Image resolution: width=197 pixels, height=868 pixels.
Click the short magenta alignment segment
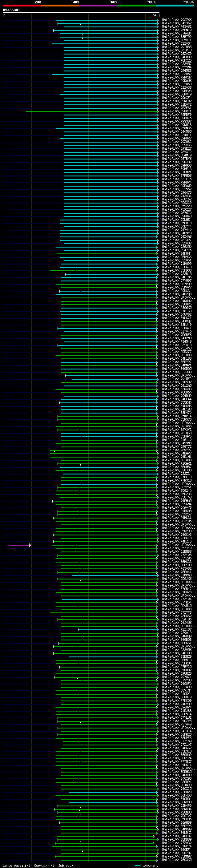(x=20, y=545)
